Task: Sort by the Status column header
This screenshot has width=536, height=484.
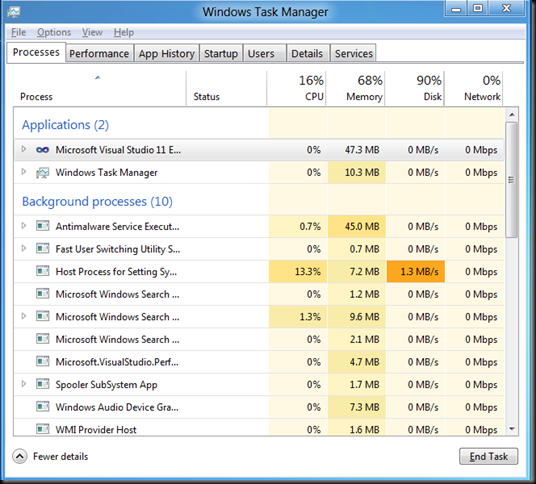Action: [x=226, y=89]
